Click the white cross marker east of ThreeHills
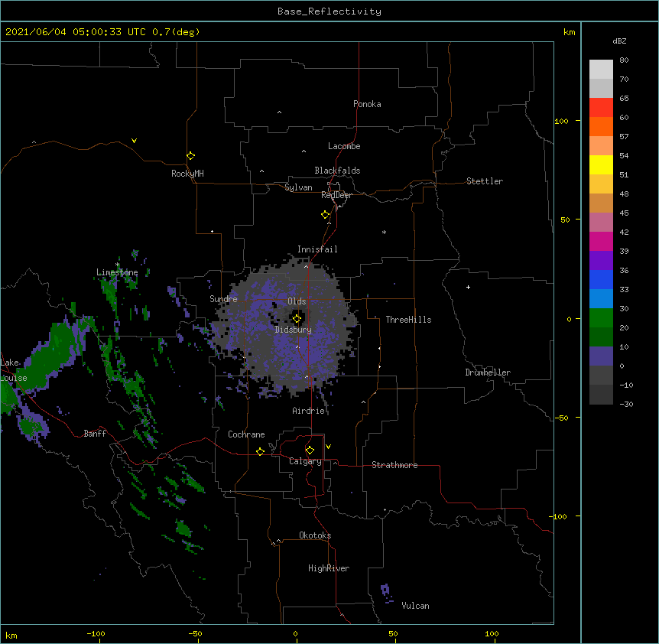 [x=468, y=287]
